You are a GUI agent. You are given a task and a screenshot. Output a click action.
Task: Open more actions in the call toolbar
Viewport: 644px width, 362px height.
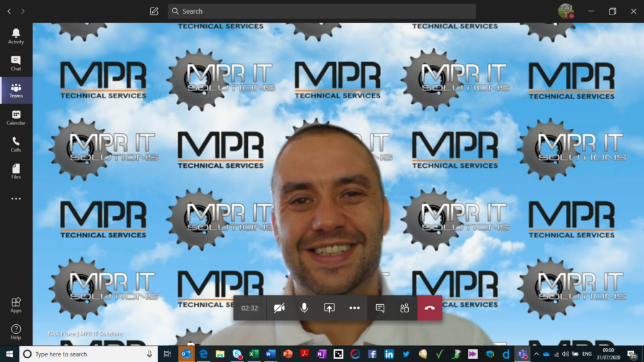pos(355,308)
